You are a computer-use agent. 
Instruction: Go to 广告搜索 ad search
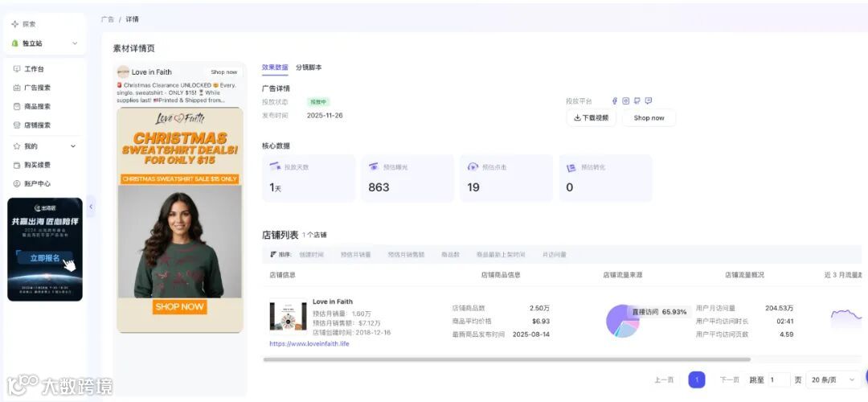click(x=36, y=88)
